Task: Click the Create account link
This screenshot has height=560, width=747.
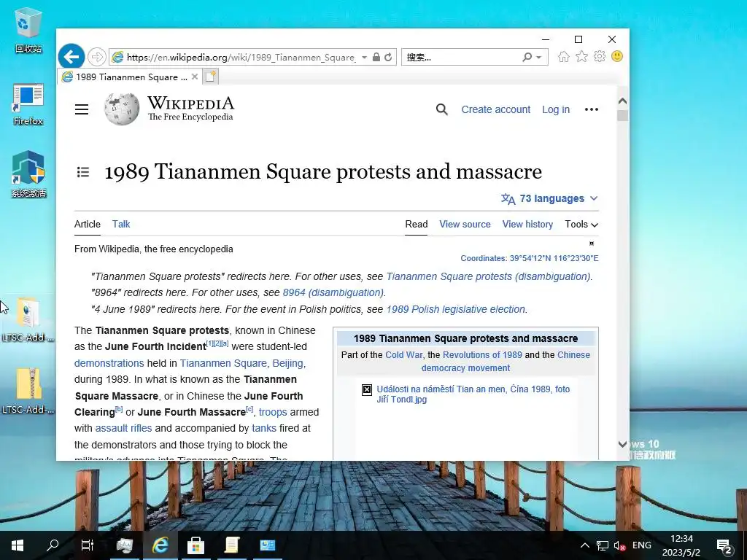Action: point(495,109)
